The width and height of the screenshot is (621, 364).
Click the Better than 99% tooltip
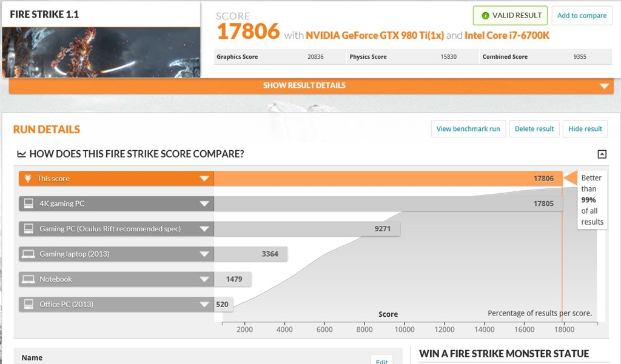pyautogui.click(x=592, y=200)
